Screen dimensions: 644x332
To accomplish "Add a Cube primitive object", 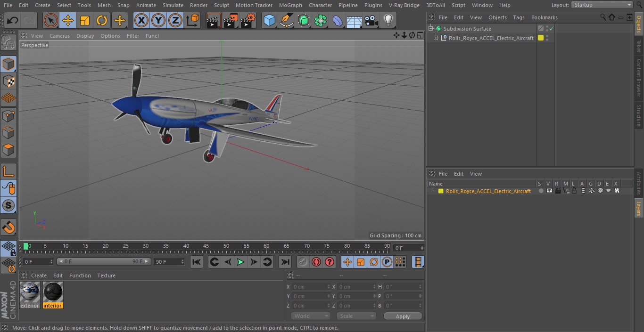I will pyautogui.click(x=269, y=20).
